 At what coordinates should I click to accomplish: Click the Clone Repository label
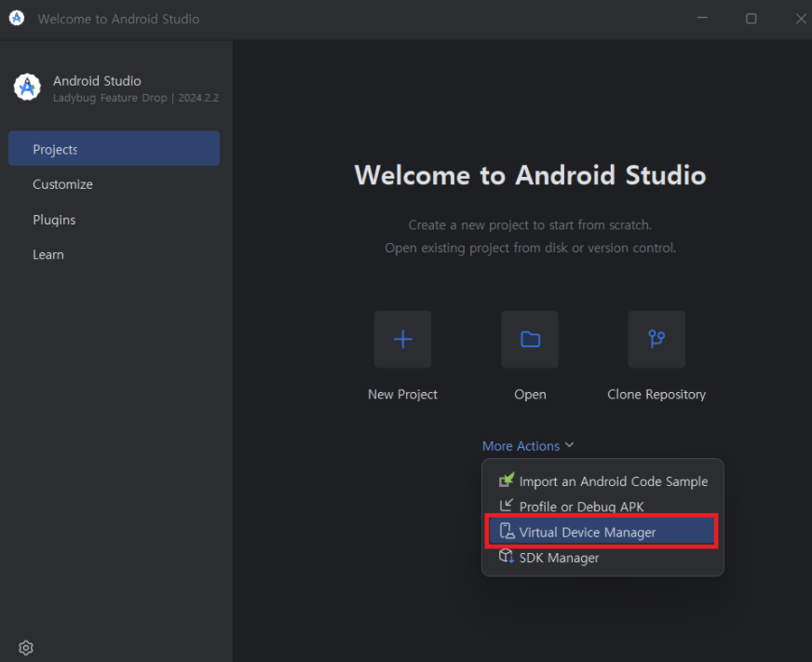coord(656,394)
